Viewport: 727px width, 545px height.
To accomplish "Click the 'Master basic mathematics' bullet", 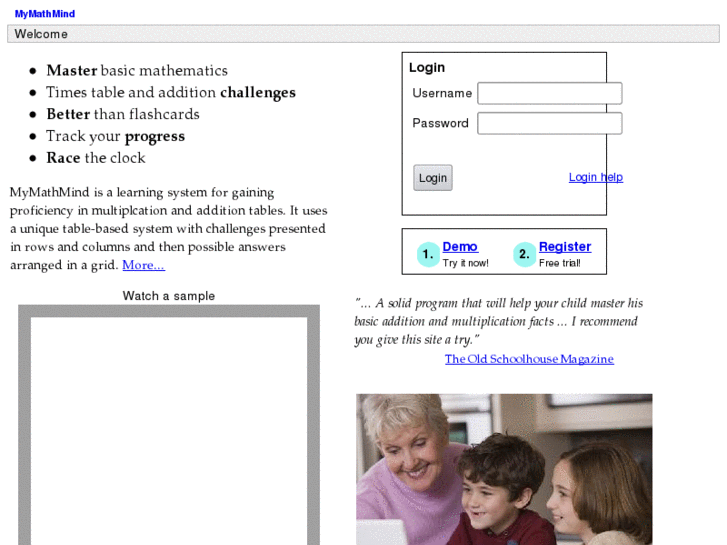I will [x=137, y=71].
